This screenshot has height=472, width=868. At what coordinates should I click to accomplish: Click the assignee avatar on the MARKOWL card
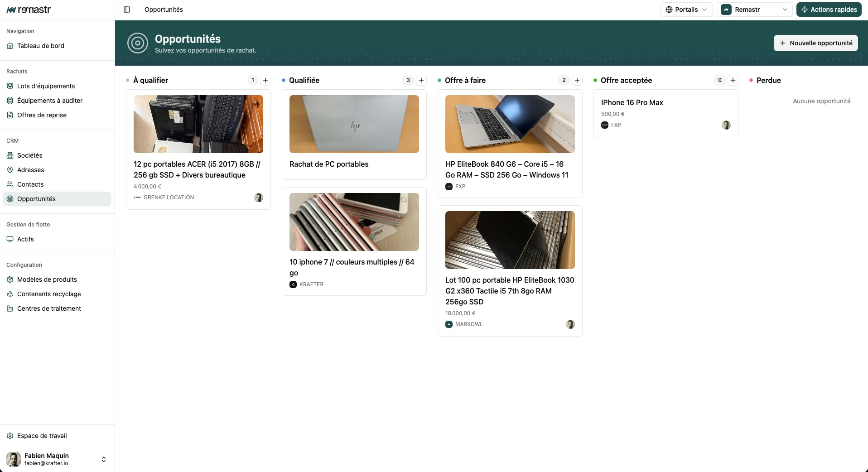tap(570, 324)
